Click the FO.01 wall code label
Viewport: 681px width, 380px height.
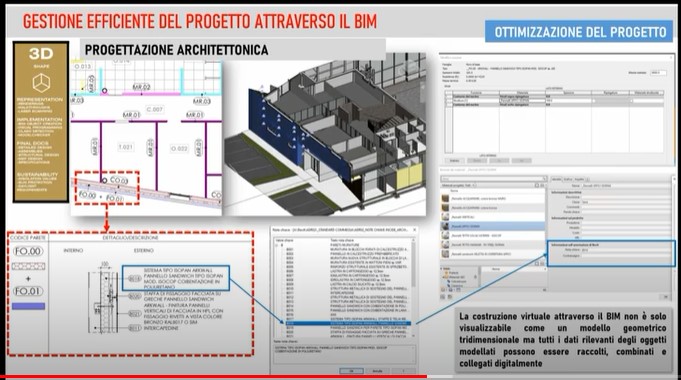point(28,291)
